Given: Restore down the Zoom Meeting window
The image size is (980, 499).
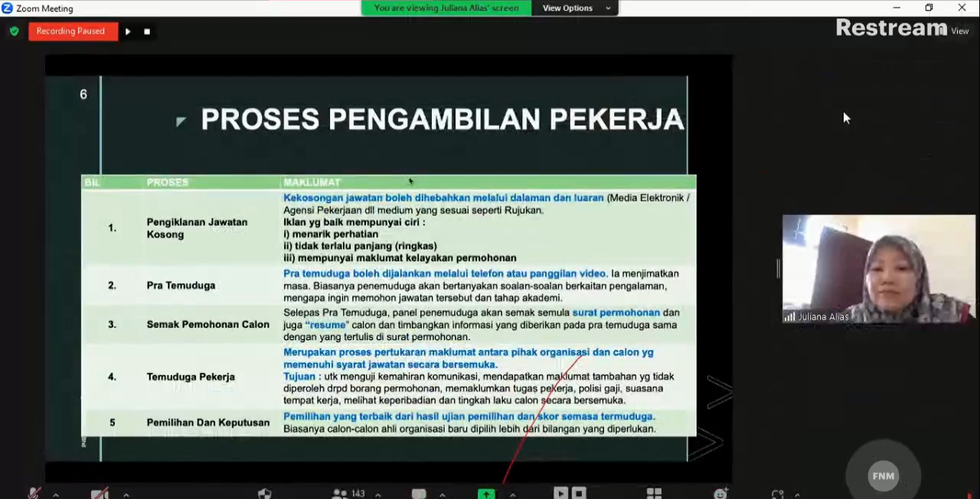Looking at the screenshot, I should [x=929, y=8].
